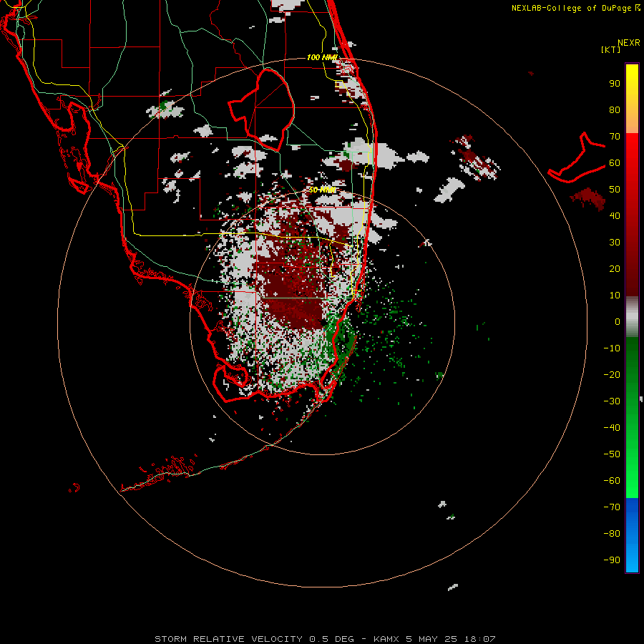The width and height of the screenshot is (644, 644).
Task: Click the positive 30 scale value
Action: pos(615,243)
